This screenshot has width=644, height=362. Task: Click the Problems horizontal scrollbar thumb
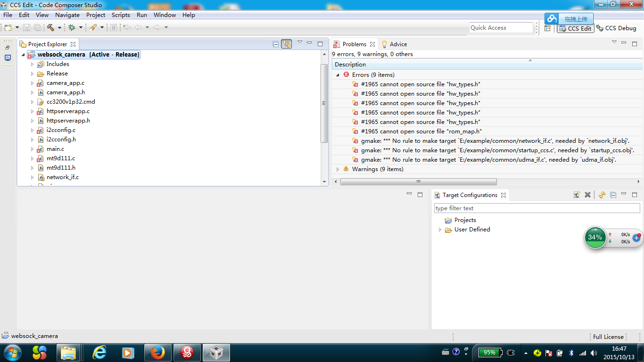point(418,182)
